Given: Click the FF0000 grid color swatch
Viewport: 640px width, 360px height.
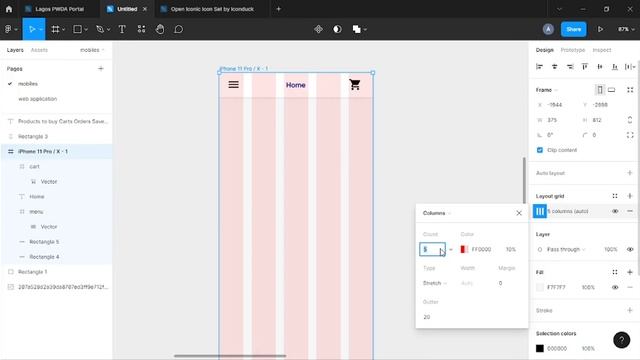Looking at the screenshot, I should (464, 249).
